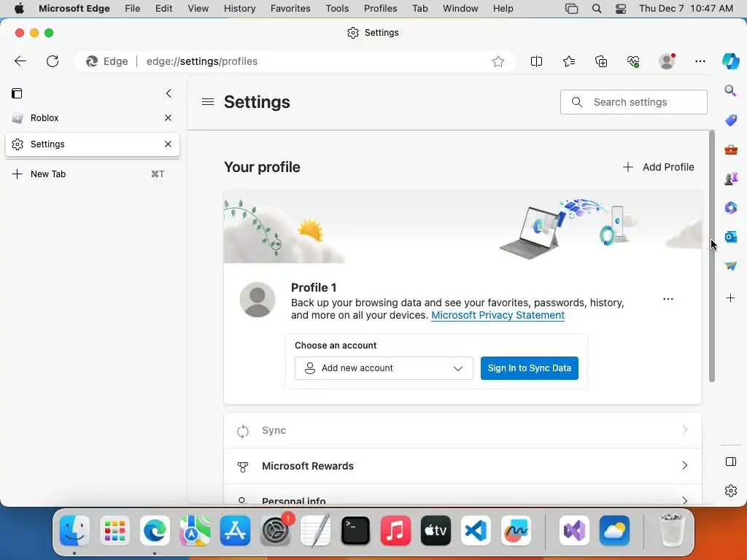Add this page to favorites star
Image resolution: width=747 pixels, height=560 pixels.
(x=498, y=61)
